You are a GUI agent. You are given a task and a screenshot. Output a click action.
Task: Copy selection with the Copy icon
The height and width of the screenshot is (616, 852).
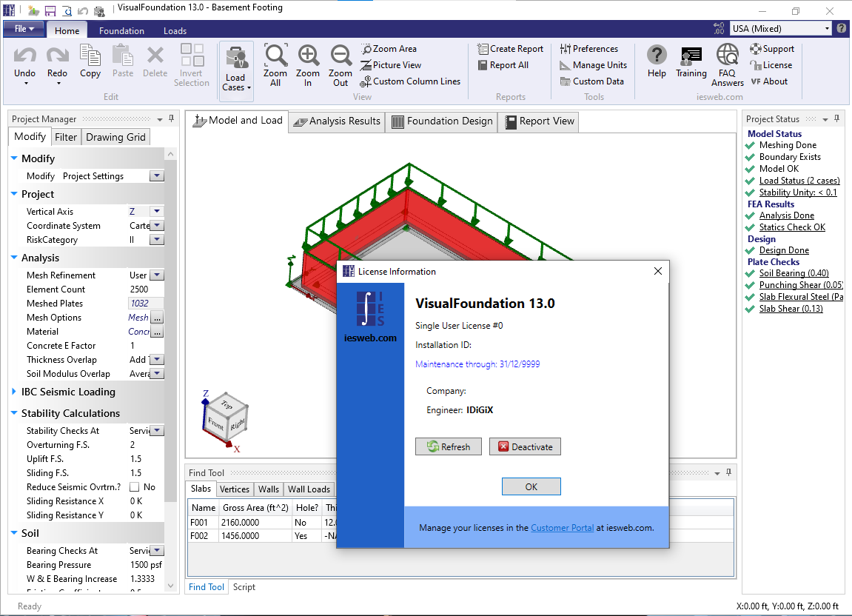[x=90, y=56]
